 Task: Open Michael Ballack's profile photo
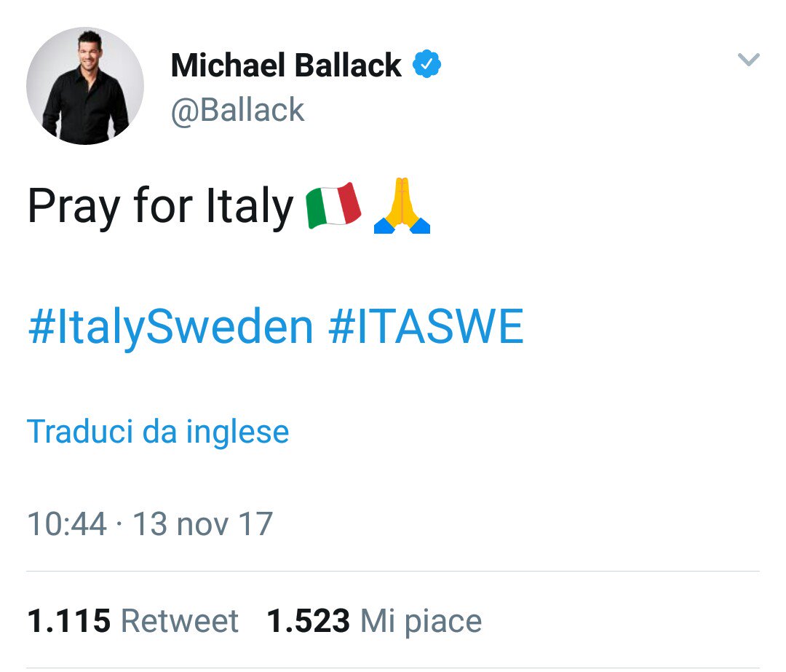click(85, 86)
